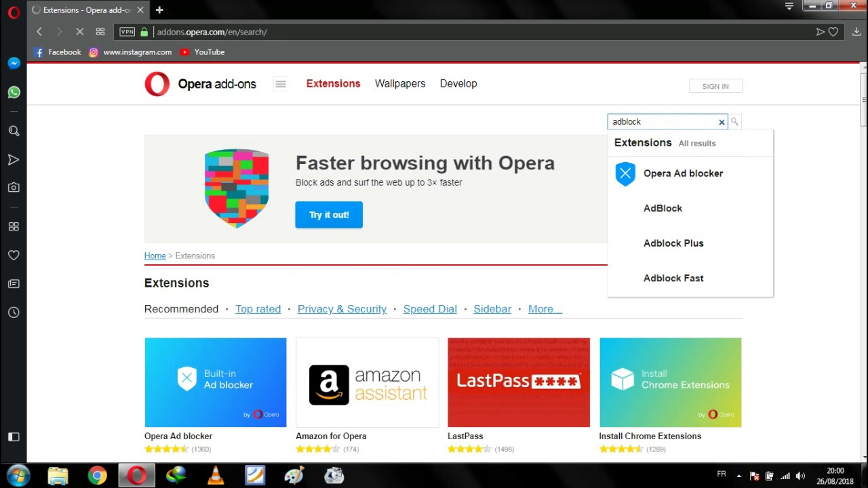
Task: Open a new tab with plus button
Action: pyautogui.click(x=159, y=10)
